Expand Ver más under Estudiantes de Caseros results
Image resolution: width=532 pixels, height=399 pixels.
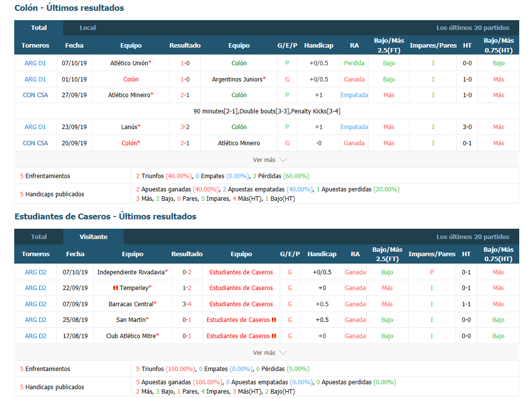click(x=270, y=352)
